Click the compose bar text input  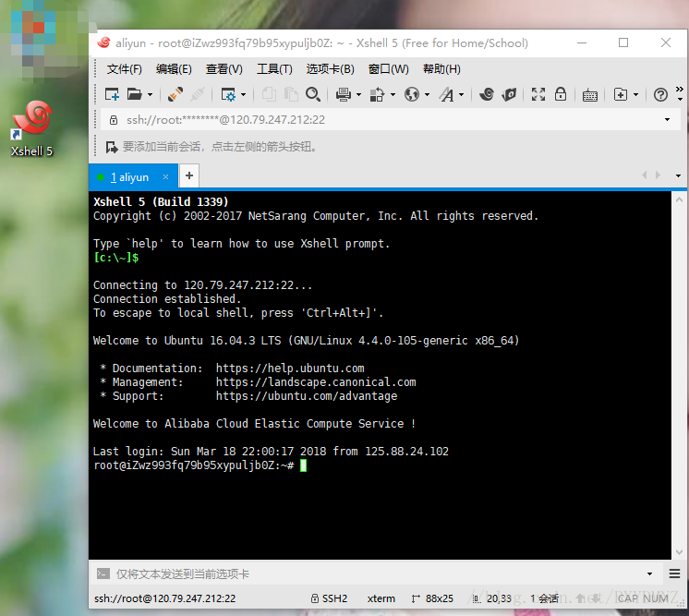tap(378, 574)
